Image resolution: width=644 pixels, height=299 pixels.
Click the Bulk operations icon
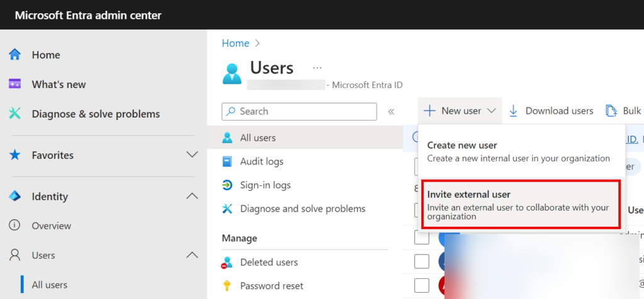(611, 111)
